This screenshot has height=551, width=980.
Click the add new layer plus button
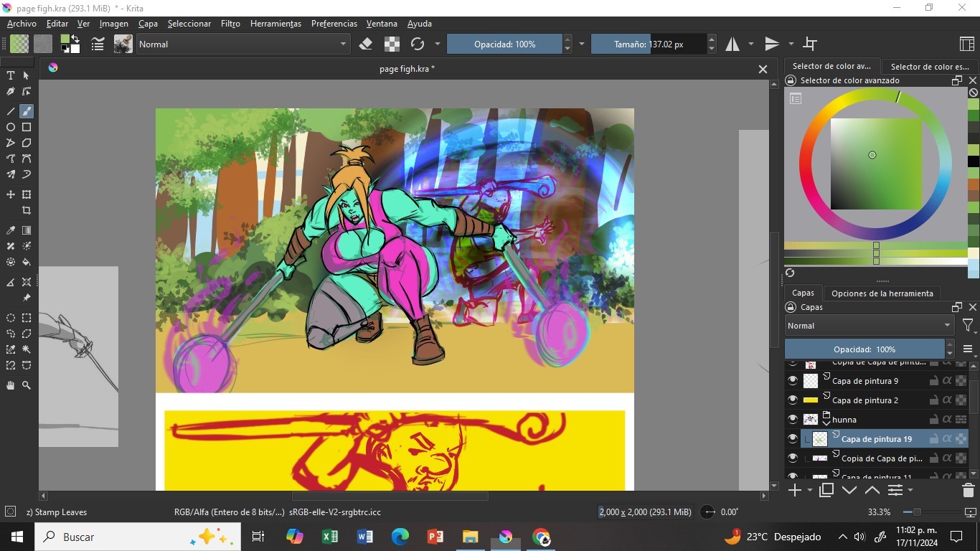[x=795, y=491]
